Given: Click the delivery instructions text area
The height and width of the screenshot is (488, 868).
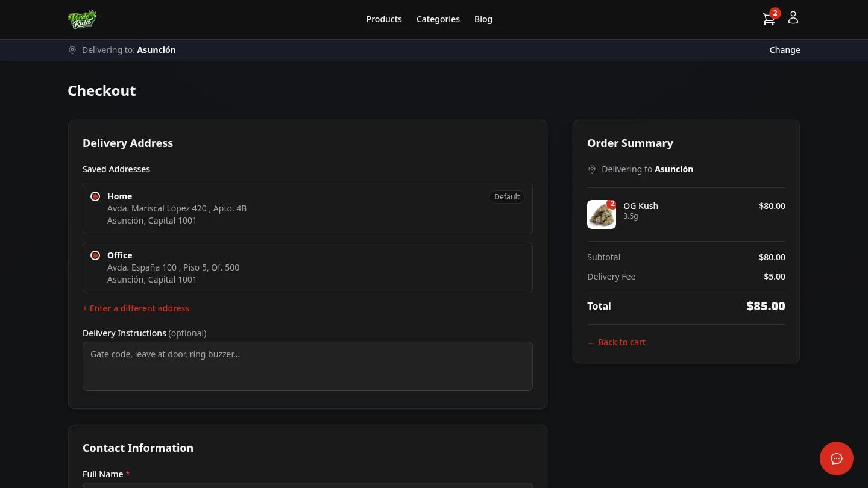Looking at the screenshot, I should pyautogui.click(x=307, y=366).
